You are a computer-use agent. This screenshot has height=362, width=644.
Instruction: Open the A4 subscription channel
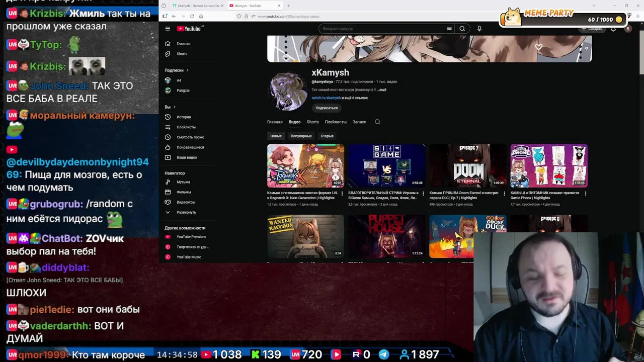(179, 80)
